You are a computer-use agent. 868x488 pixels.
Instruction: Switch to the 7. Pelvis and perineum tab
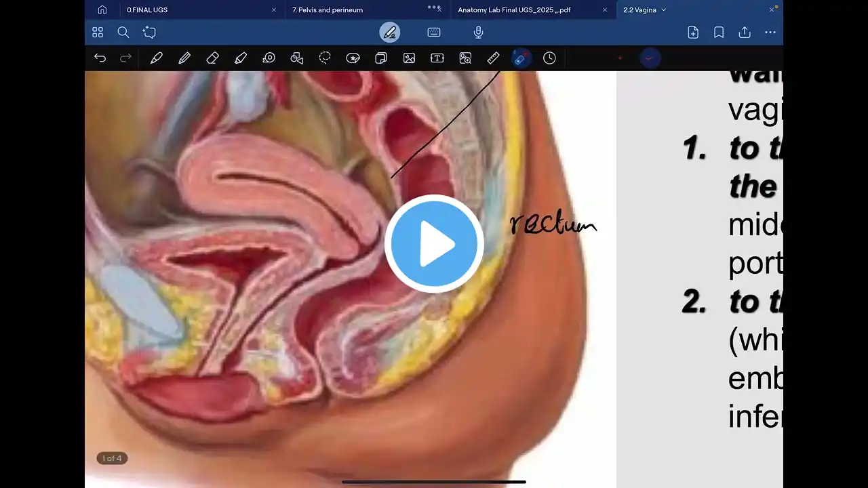point(328,10)
